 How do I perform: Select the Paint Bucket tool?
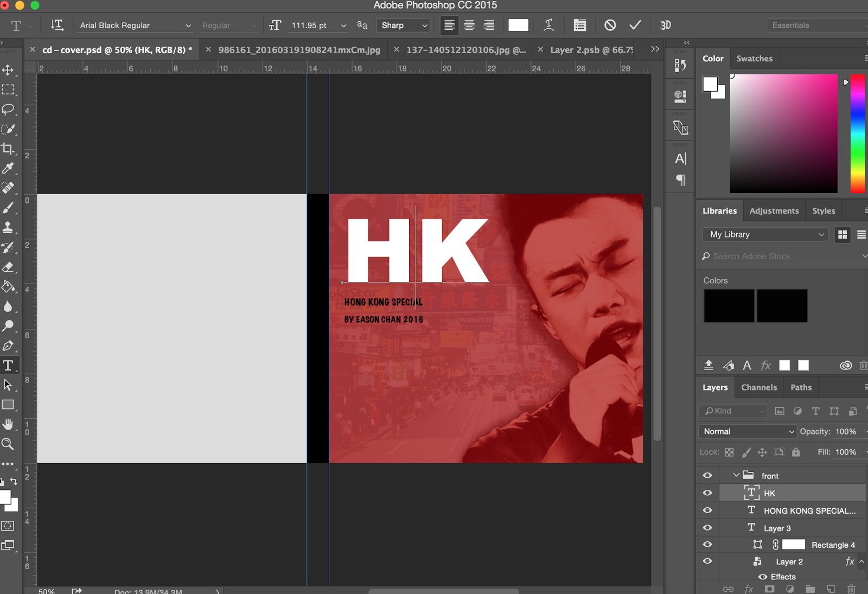point(8,286)
